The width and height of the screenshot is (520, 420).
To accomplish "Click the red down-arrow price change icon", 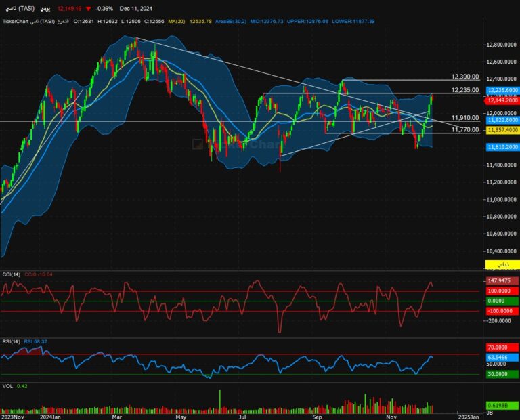I will [88, 9].
